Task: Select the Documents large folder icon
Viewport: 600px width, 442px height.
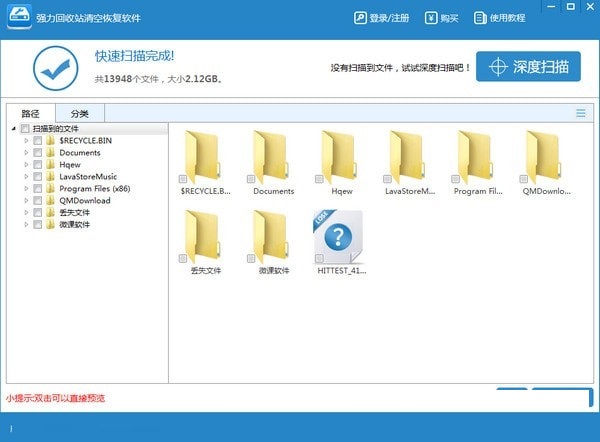Action: pos(270,157)
